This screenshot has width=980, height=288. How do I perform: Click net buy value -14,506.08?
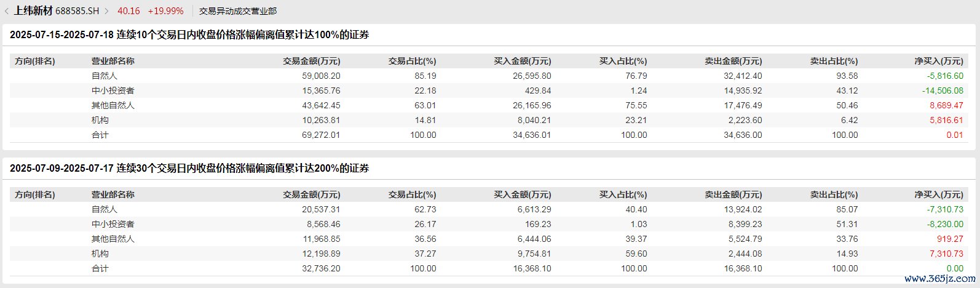(x=942, y=90)
